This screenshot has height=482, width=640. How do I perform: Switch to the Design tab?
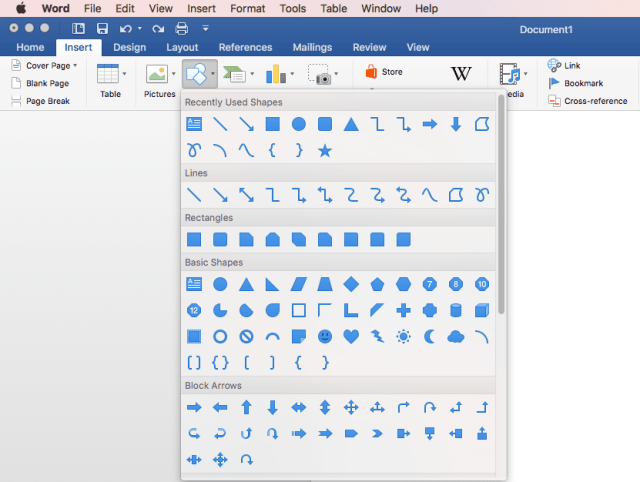(x=129, y=47)
